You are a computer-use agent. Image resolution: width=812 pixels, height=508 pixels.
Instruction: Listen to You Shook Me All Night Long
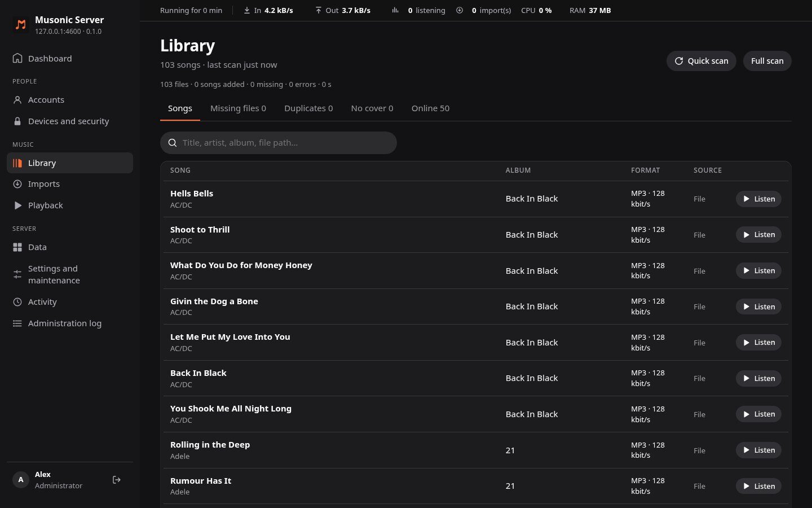758,414
